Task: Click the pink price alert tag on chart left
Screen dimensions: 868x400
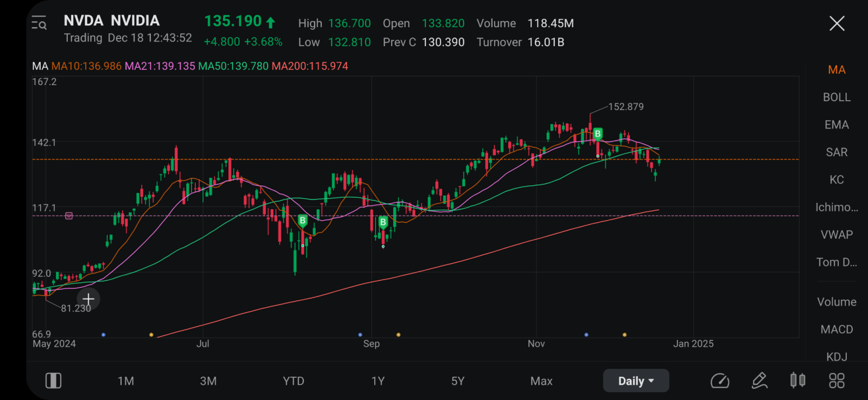Action: tap(69, 216)
